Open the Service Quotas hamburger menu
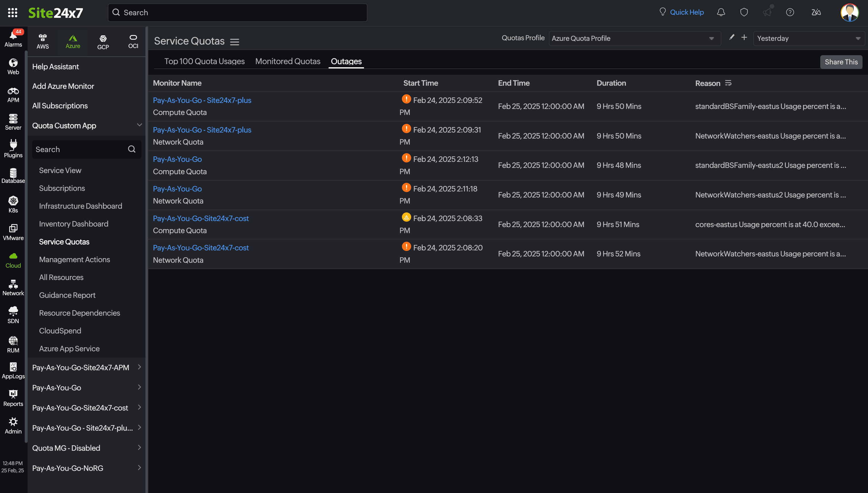868x493 pixels. (234, 42)
